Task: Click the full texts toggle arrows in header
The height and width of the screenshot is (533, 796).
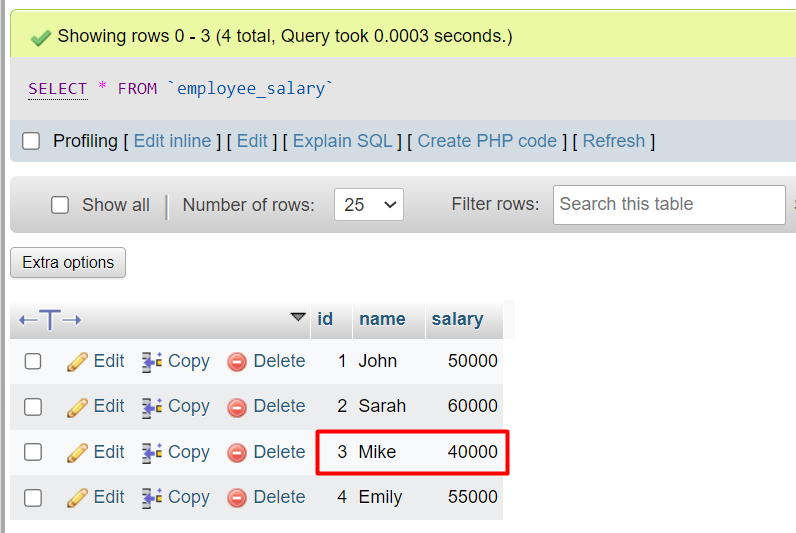Action: (50, 320)
